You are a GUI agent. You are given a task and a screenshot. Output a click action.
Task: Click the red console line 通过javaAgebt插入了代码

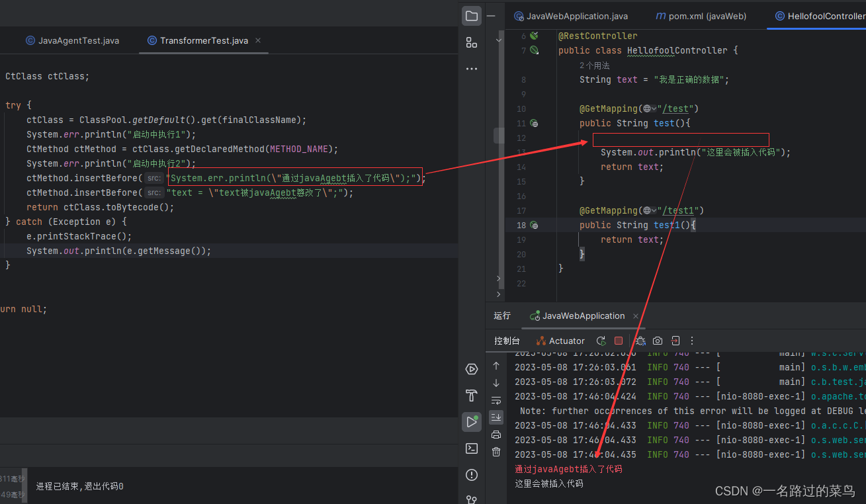point(568,469)
